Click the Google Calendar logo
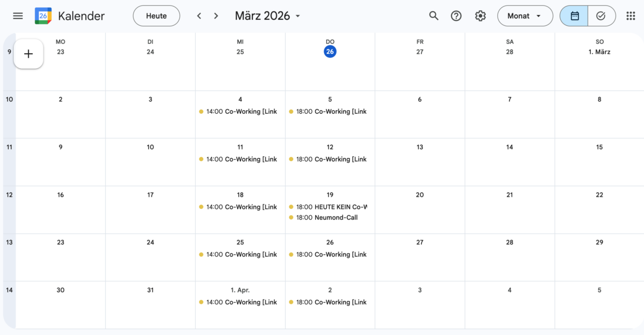The width and height of the screenshot is (644, 335). (x=43, y=16)
